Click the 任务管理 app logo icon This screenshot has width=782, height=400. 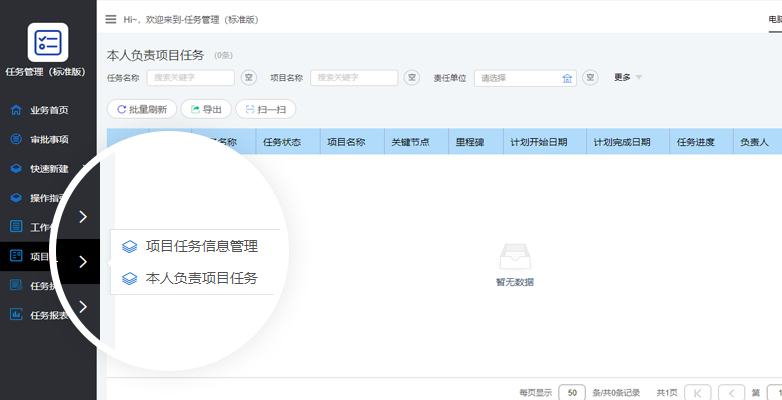(48, 42)
